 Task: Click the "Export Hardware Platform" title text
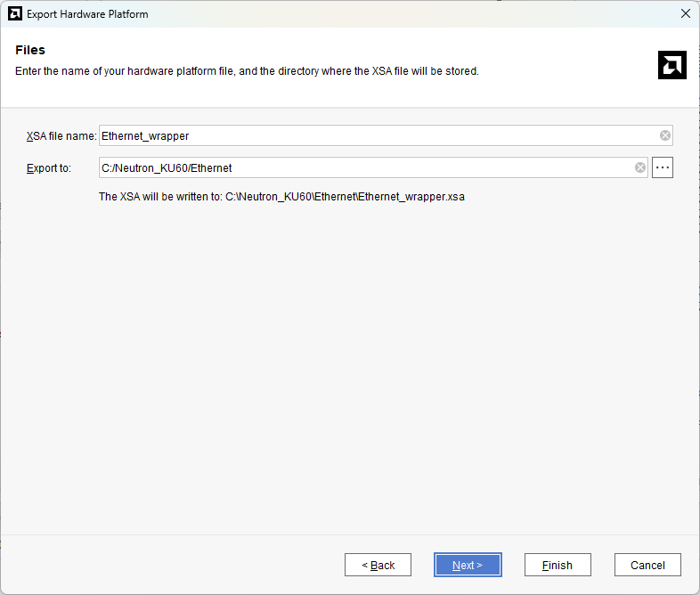(x=87, y=14)
